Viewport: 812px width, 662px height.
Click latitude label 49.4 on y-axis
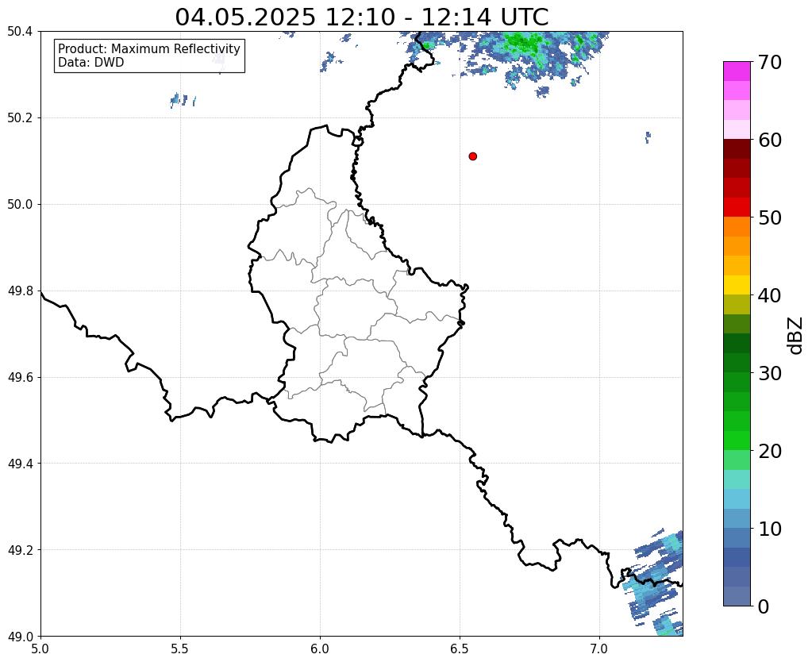point(20,464)
